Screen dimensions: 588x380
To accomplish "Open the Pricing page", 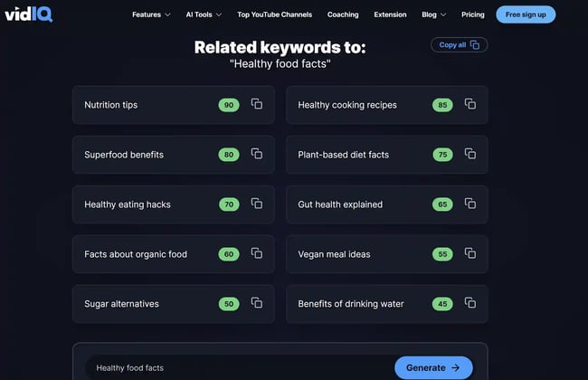I will coord(473,14).
